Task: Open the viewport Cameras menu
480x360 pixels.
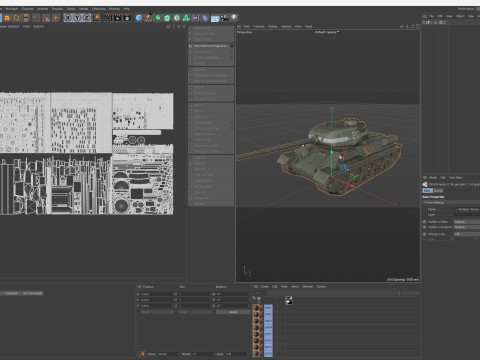Action: tap(259, 26)
